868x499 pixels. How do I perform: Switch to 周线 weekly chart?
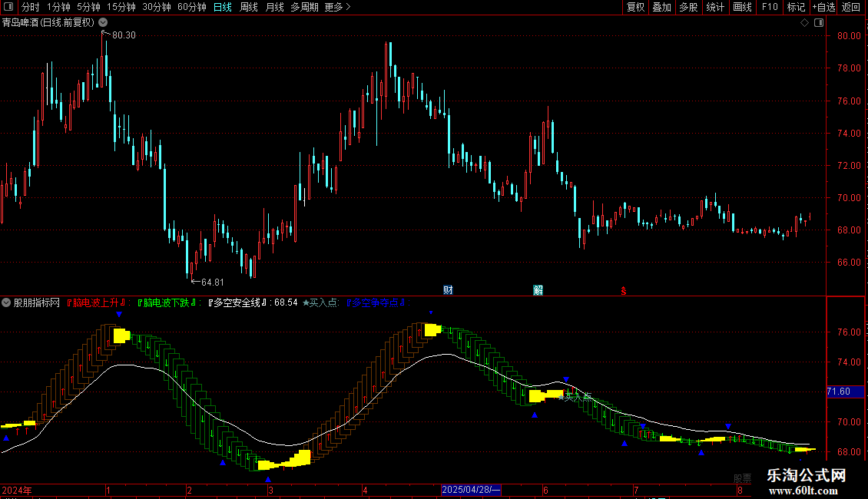coord(249,7)
